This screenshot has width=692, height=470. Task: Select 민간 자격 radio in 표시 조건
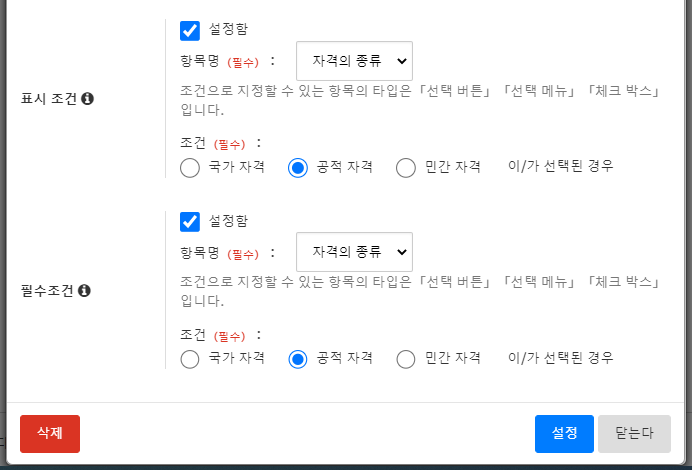click(x=405, y=168)
